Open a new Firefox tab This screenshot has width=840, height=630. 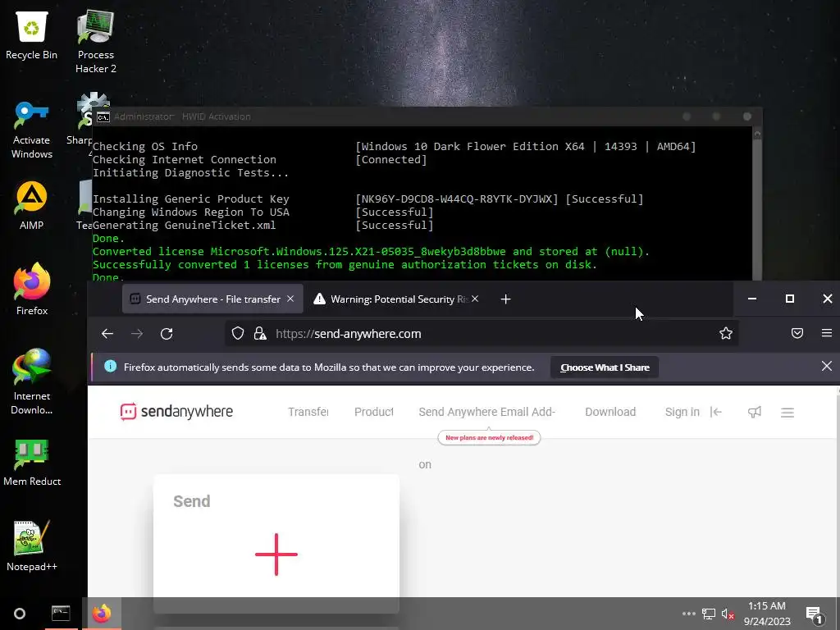[505, 299]
